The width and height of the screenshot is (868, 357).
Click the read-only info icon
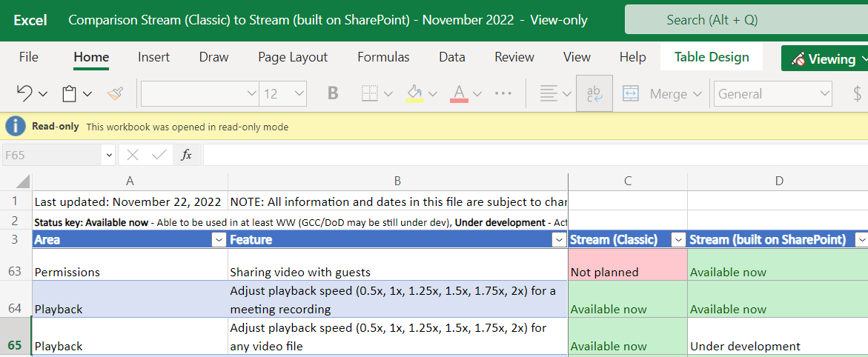tap(16, 127)
